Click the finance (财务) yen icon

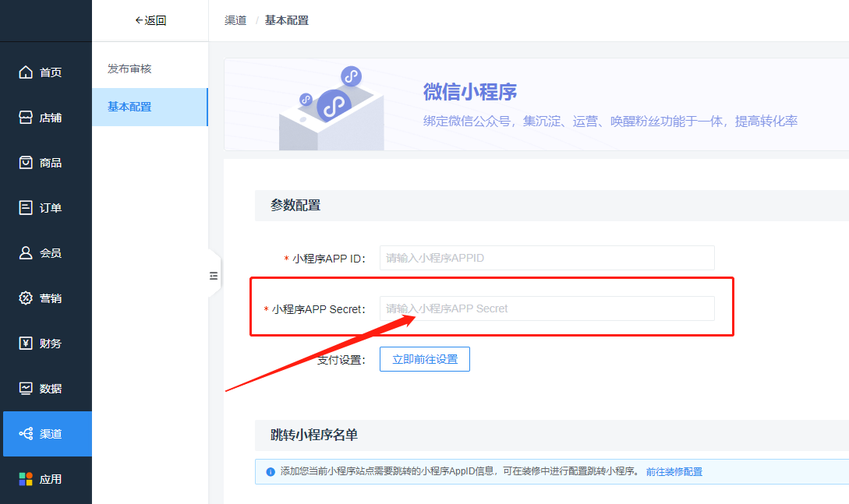[x=26, y=344]
